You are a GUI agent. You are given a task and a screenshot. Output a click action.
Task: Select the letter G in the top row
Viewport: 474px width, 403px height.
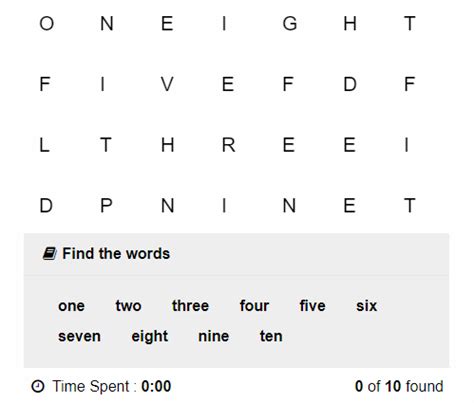(x=290, y=24)
